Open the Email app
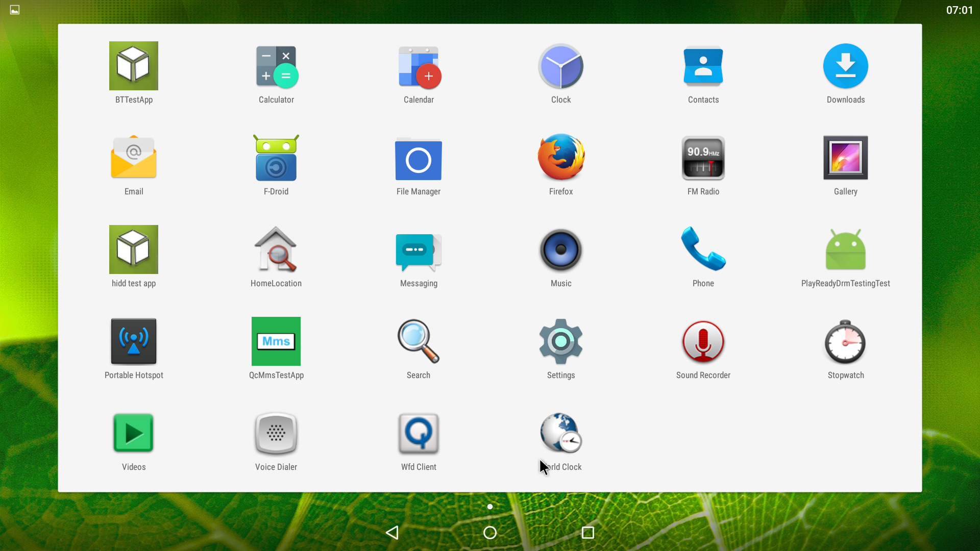Image resolution: width=980 pixels, height=551 pixels. point(134,157)
